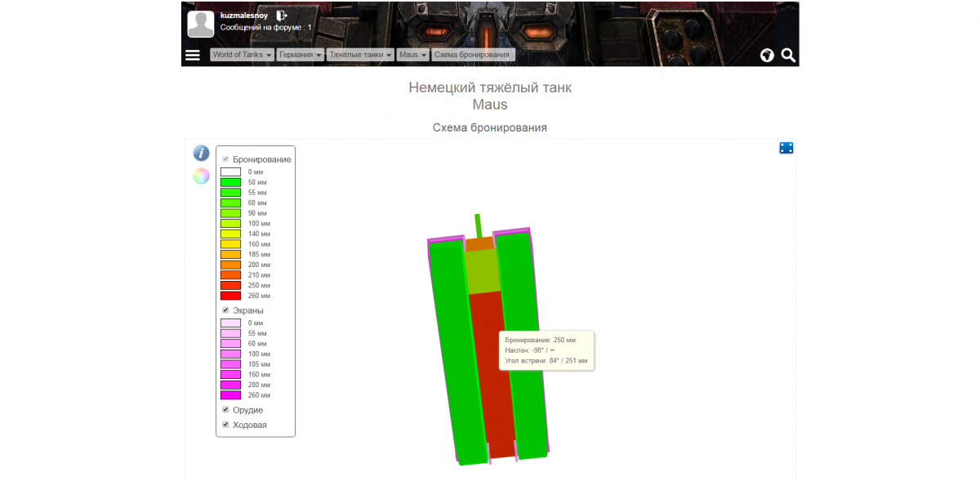Click the logout icon next to kuzmalesnoy
The image size is (980, 481).
point(281,16)
